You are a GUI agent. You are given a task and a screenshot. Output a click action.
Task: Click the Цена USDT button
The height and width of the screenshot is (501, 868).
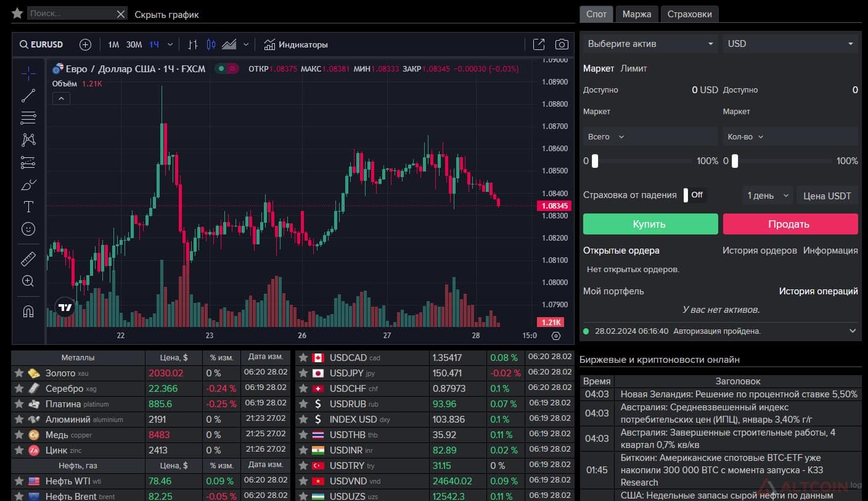[827, 196]
